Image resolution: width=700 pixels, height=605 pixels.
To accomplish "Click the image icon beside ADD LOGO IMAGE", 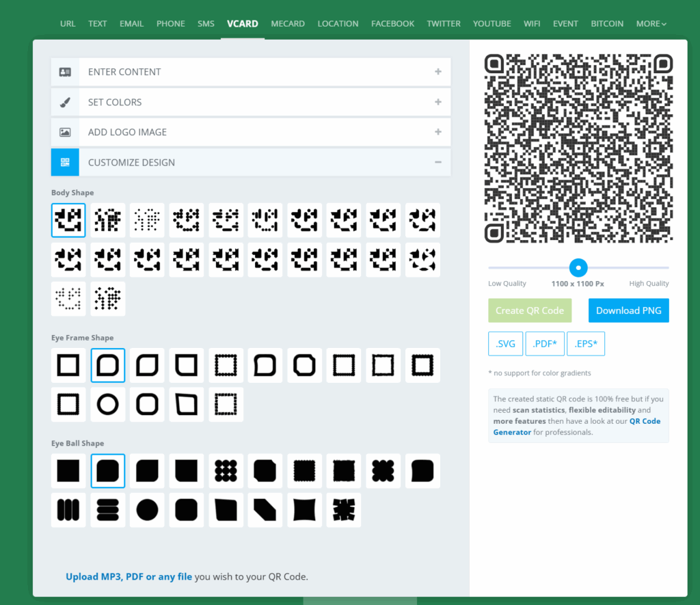I will click(65, 132).
